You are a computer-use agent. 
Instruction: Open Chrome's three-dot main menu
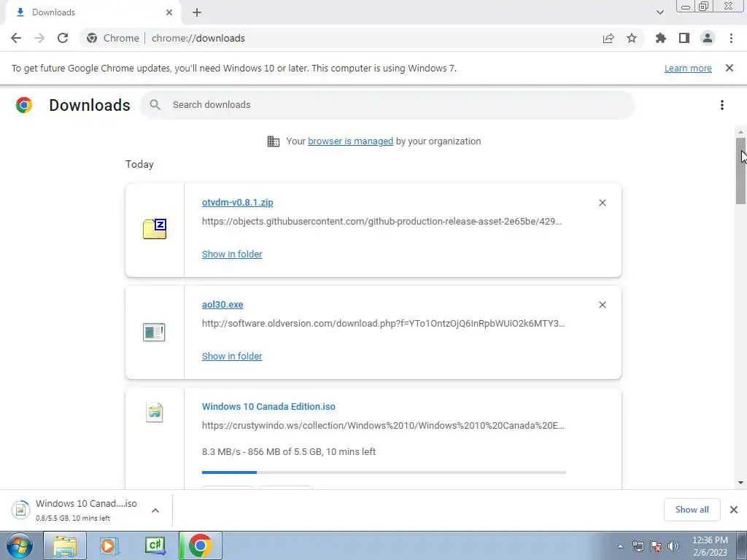(731, 38)
